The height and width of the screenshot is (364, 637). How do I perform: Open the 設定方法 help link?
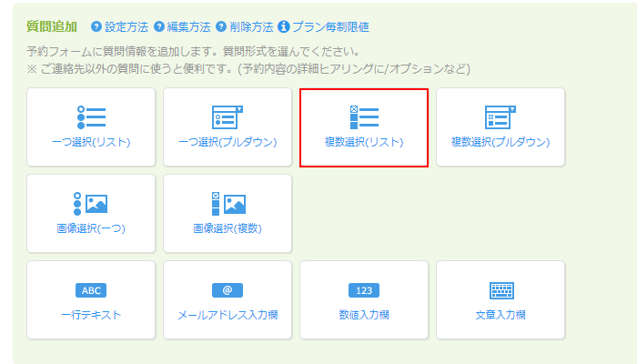coord(126,27)
